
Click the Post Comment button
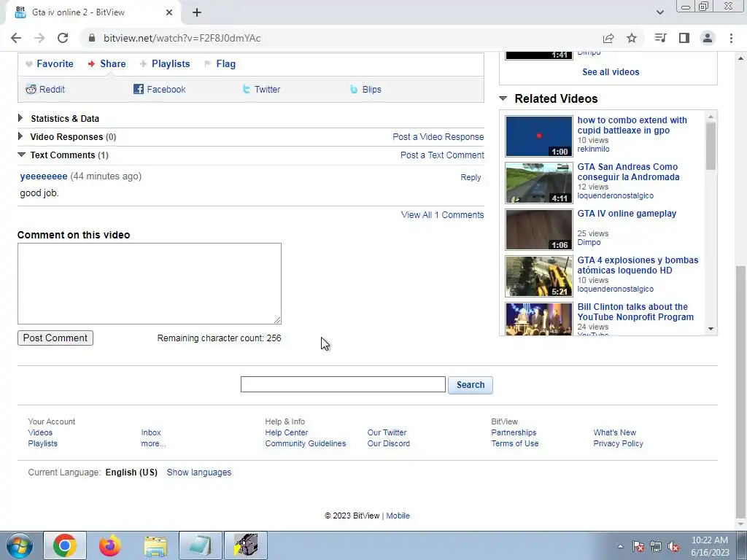(x=55, y=338)
